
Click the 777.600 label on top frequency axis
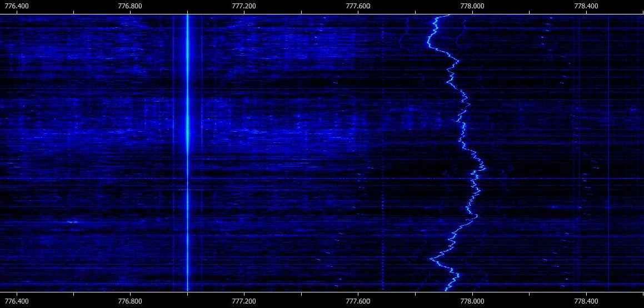tap(358, 6)
